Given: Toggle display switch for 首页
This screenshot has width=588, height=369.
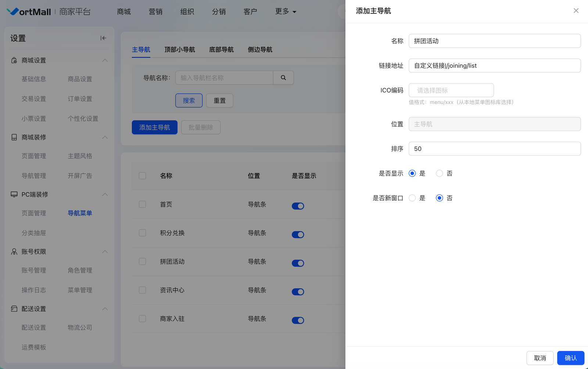Looking at the screenshot, I should pos(298,206).
